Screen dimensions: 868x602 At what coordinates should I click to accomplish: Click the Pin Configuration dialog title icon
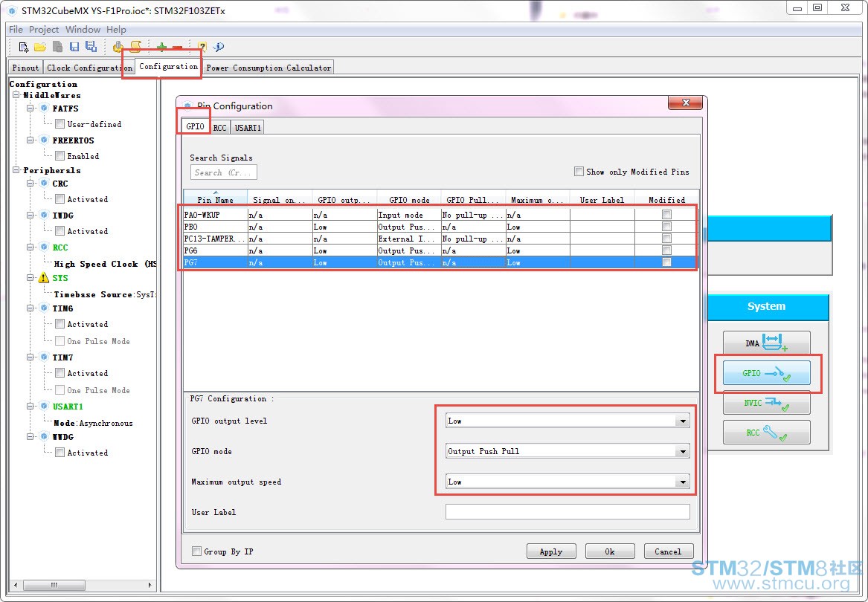point(187,106)
